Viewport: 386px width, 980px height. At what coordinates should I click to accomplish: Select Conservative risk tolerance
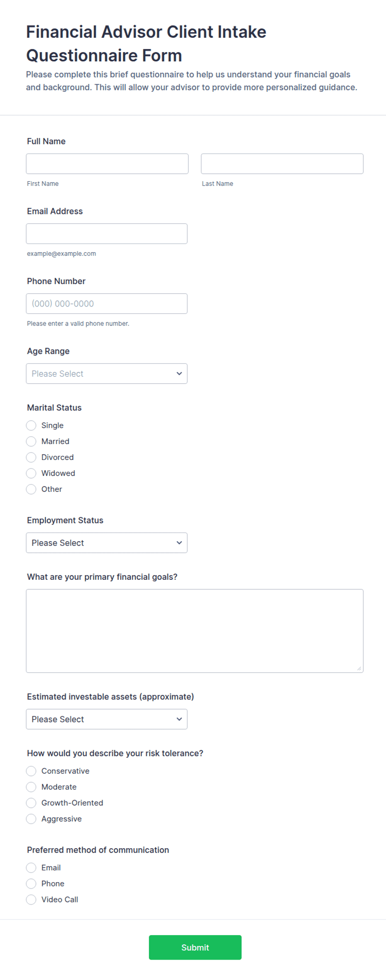coord(31,771)
